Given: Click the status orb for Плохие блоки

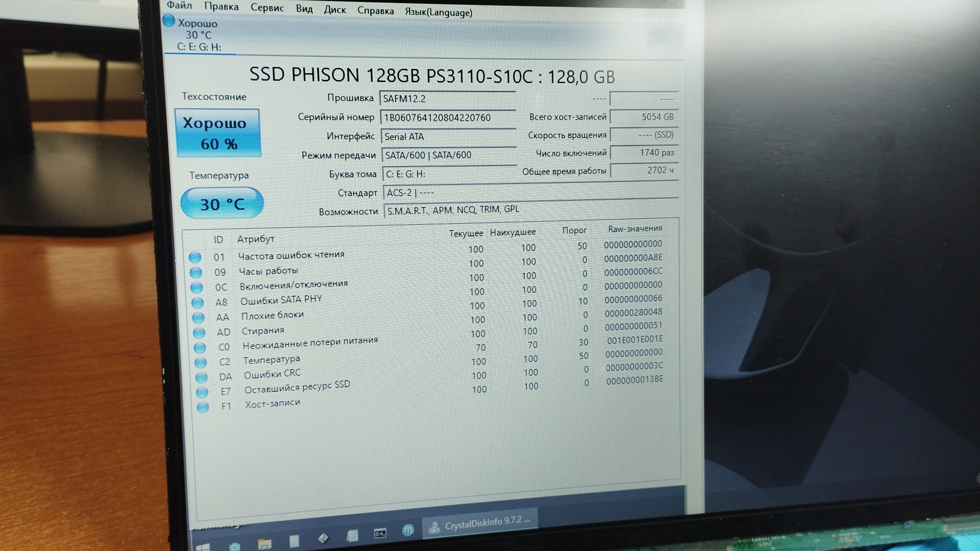Looking at the screenshot, I should [199, 318].
